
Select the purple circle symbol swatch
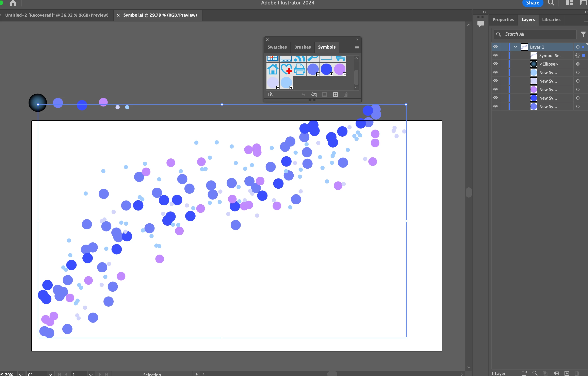click(340, 69)
